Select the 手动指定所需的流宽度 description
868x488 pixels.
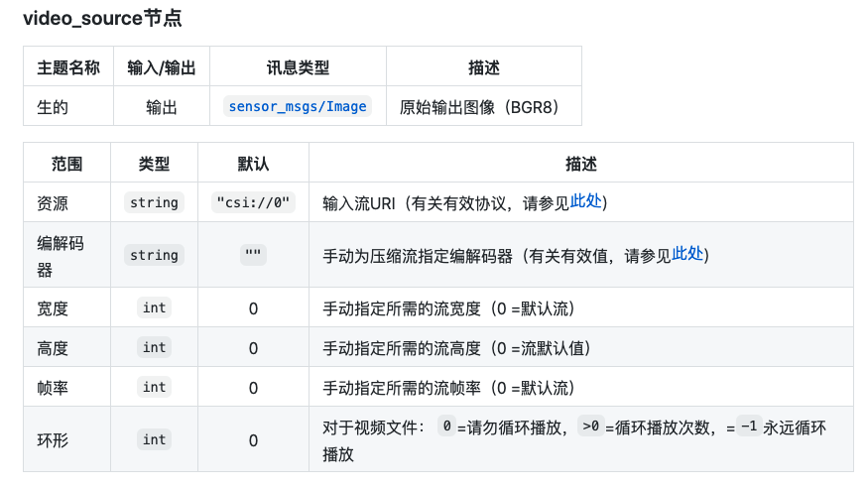pyautogui.click(x=448, y=308)
